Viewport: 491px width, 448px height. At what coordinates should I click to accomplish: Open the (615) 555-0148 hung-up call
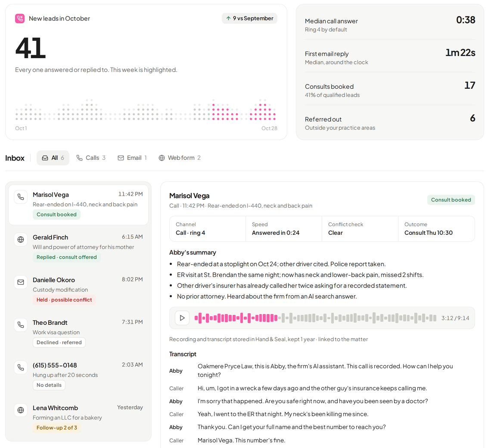78,375
